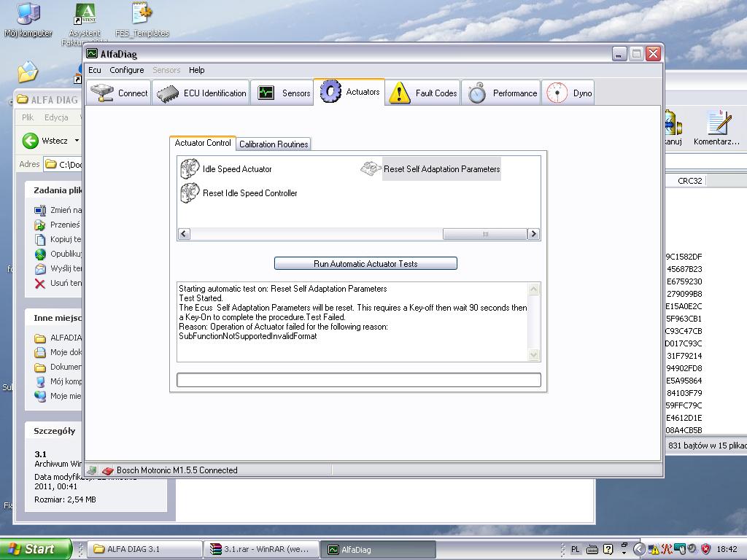The image size is (747, 560).
Task: Switch to the ECU Identification tab
Action: click(x=201, y=93)
